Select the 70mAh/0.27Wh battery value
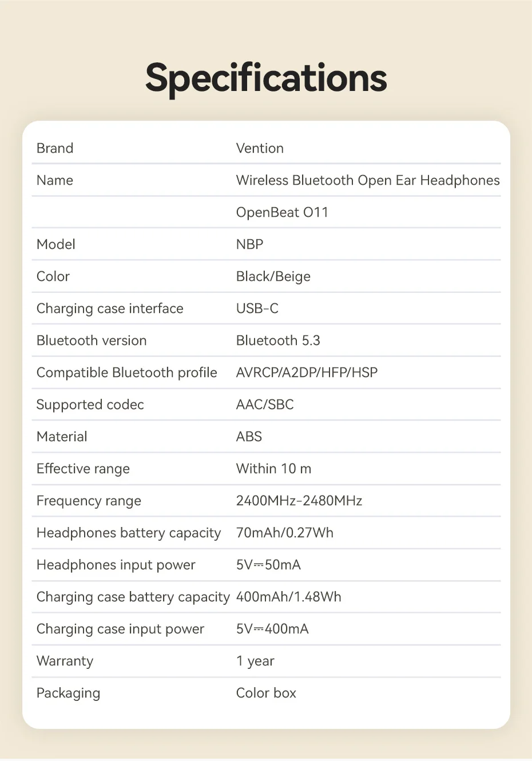 (284, 533)
